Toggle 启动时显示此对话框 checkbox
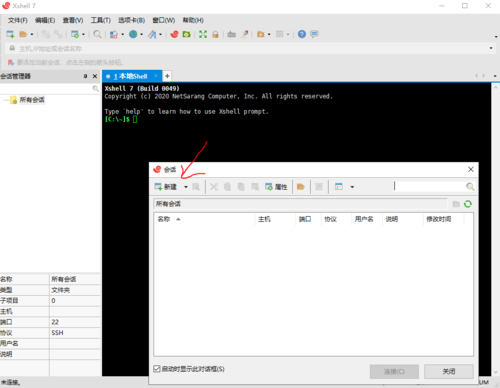Screen dimensions: 500x388 click(157, 369)
